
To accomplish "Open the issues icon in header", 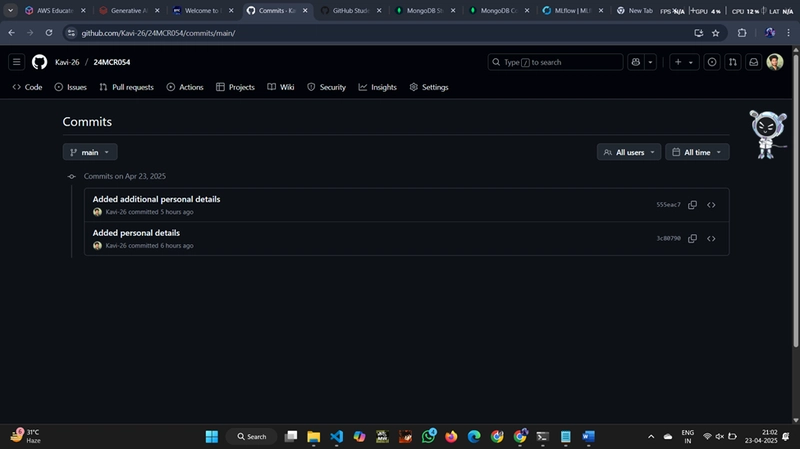I will pyautogui.click(x=712, y=62).
